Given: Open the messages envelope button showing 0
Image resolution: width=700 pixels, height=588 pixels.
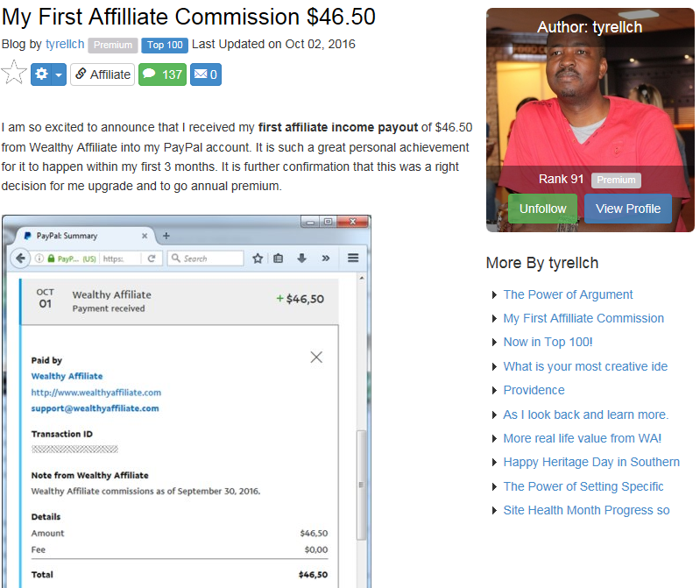Looking at the screenshot, I should click(206, 74).
